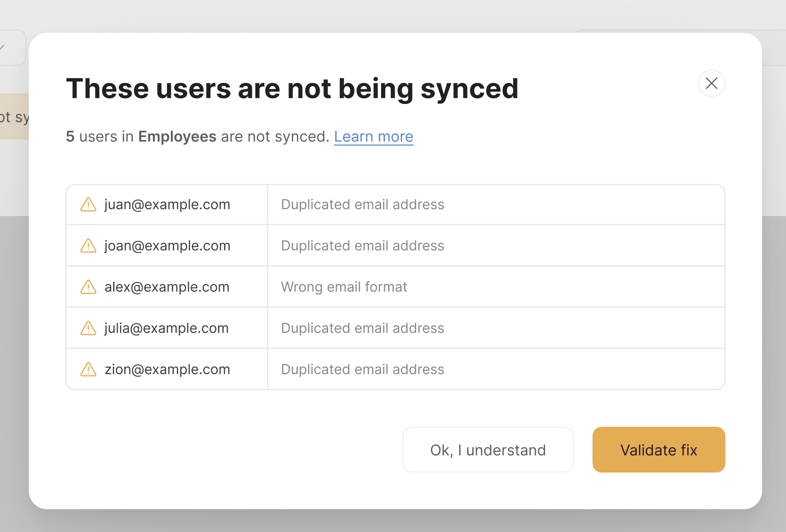Select the julia@example.com email cell
The height and width of the screenshot is (532, 786).
pos(166,328)
